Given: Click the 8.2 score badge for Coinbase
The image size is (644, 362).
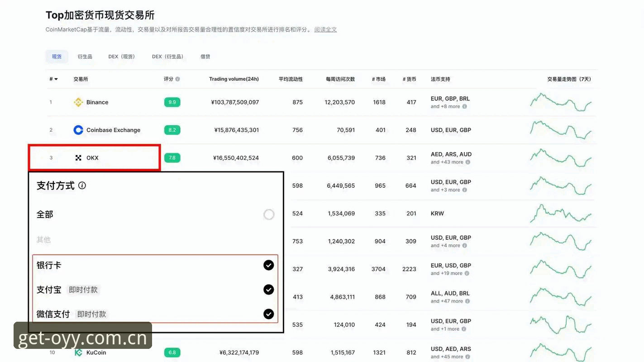Looking at the screenshot, I should [x=172, y=130].
